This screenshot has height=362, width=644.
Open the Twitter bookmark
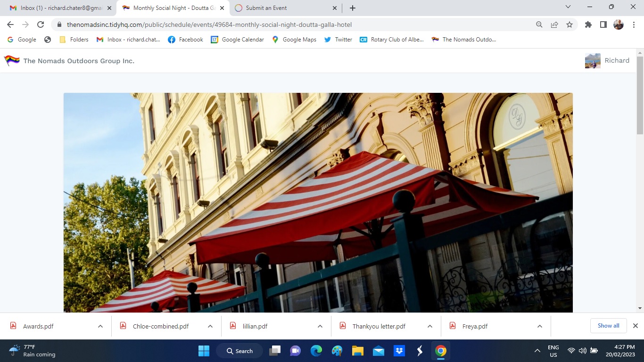(x=338, y=40)
